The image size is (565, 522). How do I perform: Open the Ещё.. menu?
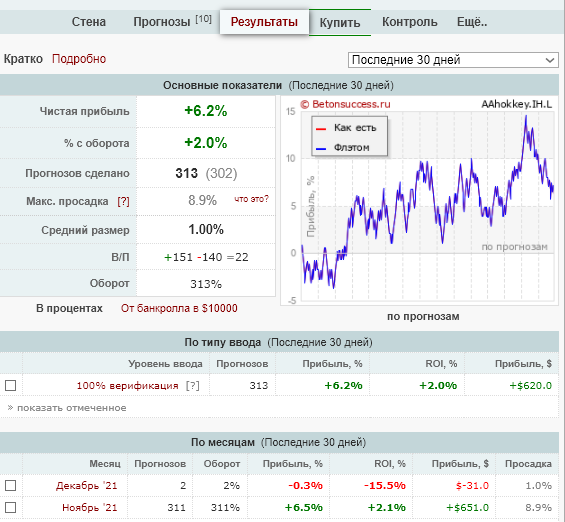(x=472, y=22)
